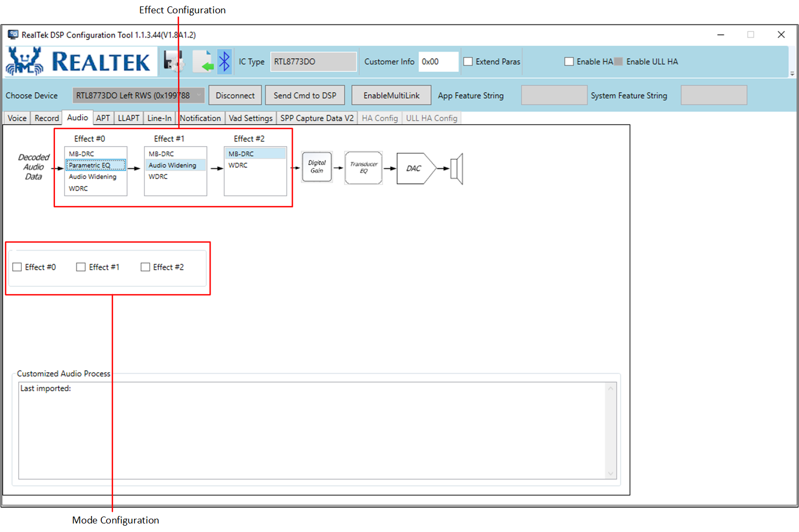Image resolution: width=799 pixels, height=532 pixels.
Task: Click the ULL HA Config tab
Action: [432, 118]
